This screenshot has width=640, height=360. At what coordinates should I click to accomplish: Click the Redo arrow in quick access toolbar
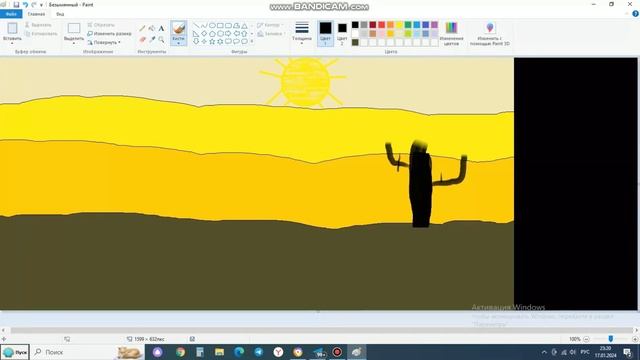(34, 4)
